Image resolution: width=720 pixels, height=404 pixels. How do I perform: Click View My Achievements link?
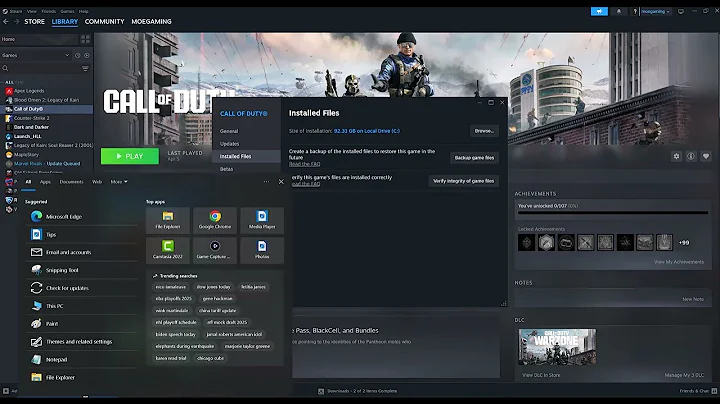[679, 262]
